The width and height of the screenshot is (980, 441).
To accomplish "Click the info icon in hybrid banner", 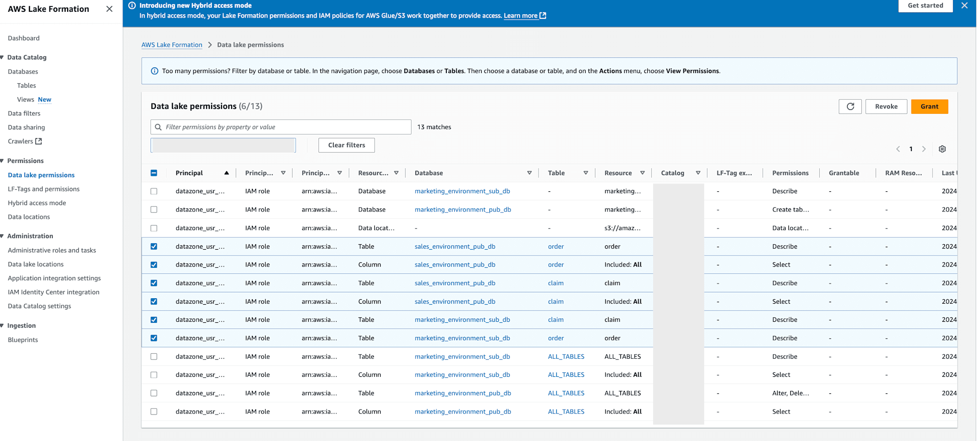I will coord(132,5).
